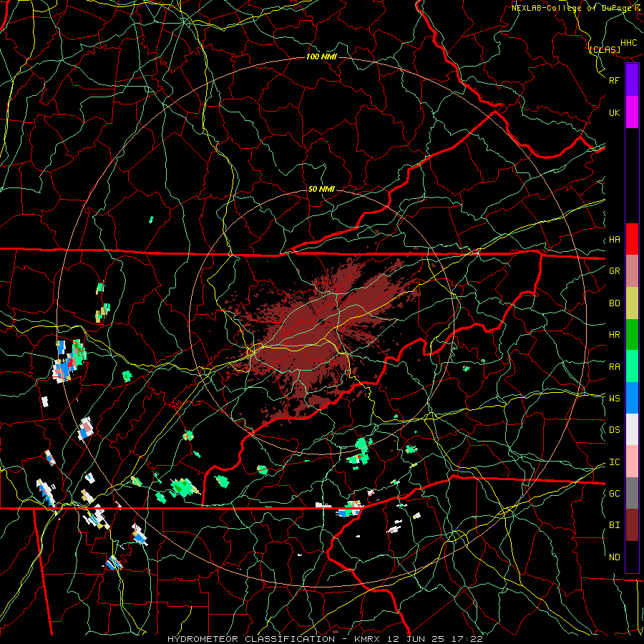Click the 17:22 timestamp
644x644 pixels.
466,639
